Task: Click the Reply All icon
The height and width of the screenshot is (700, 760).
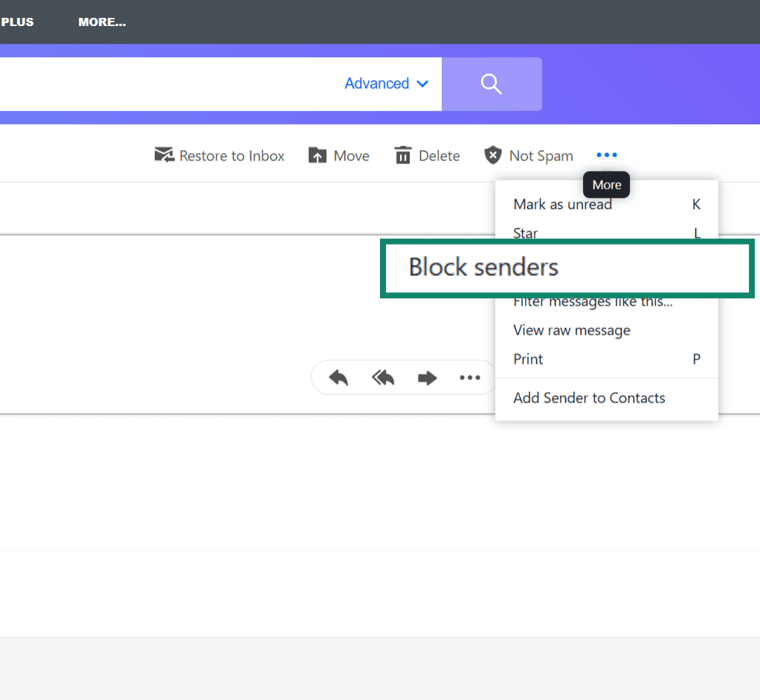Action: tap(381, 377)
